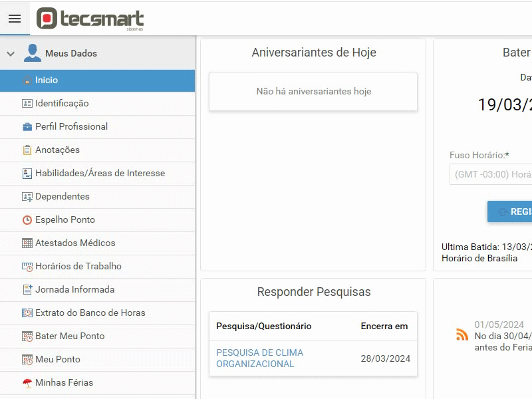Image resolution: width=532 pixels, height=399 pixels.
Task: Click the tecsmart logo
Action: (x=90, y=19)
